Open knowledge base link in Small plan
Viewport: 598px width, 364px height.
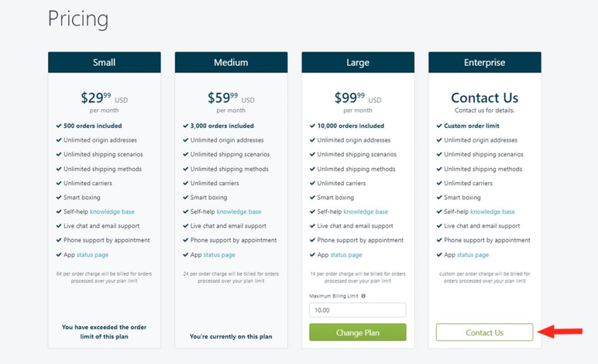112,212
